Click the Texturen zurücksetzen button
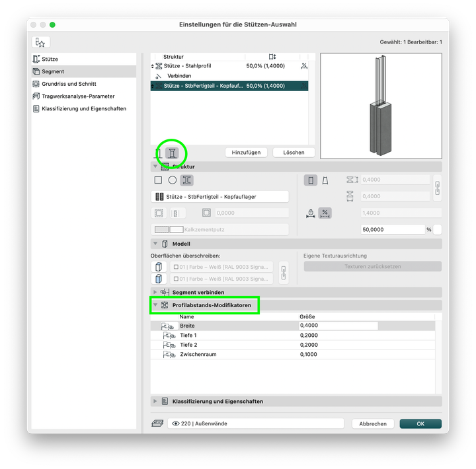This screenshot has height=469, width=476. 372,266
